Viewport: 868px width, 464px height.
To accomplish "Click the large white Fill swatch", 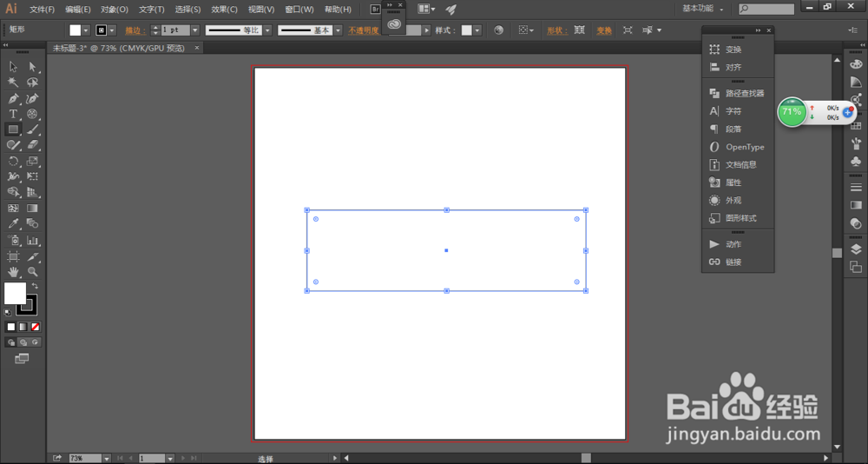I will tap(15, 293).
